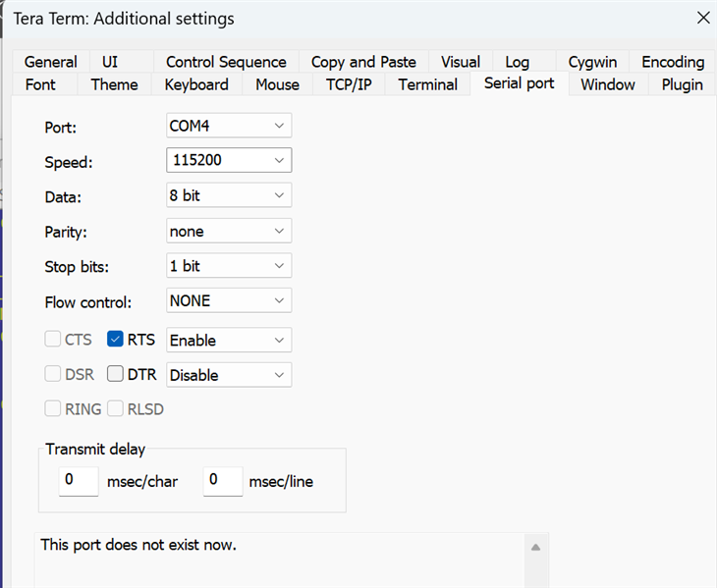Open the General tab
This screenshot has height=588, width=717.
click(51, 62)
